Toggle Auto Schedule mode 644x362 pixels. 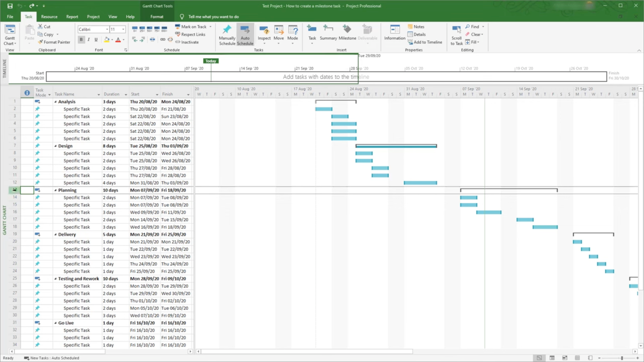(x=245, y=33)
